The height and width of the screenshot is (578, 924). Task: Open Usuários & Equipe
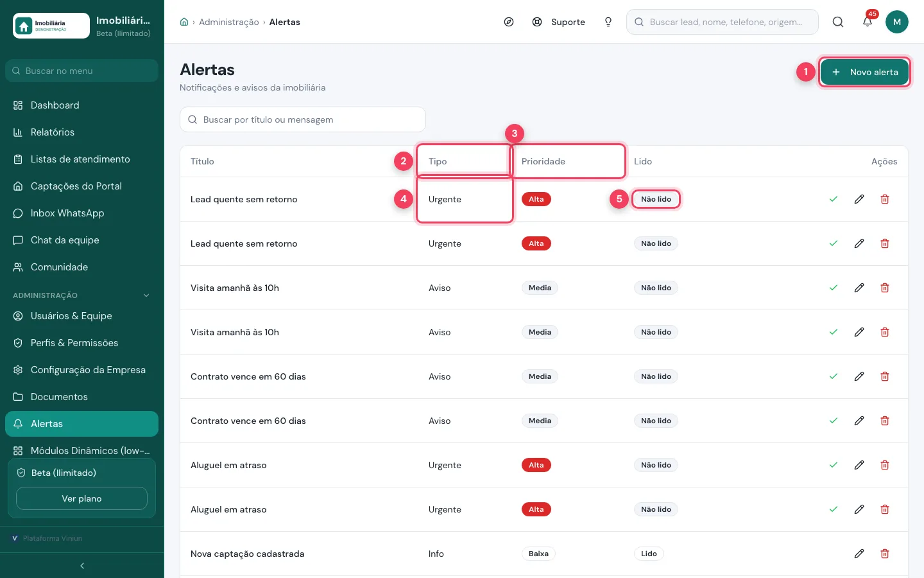[81, 316]
